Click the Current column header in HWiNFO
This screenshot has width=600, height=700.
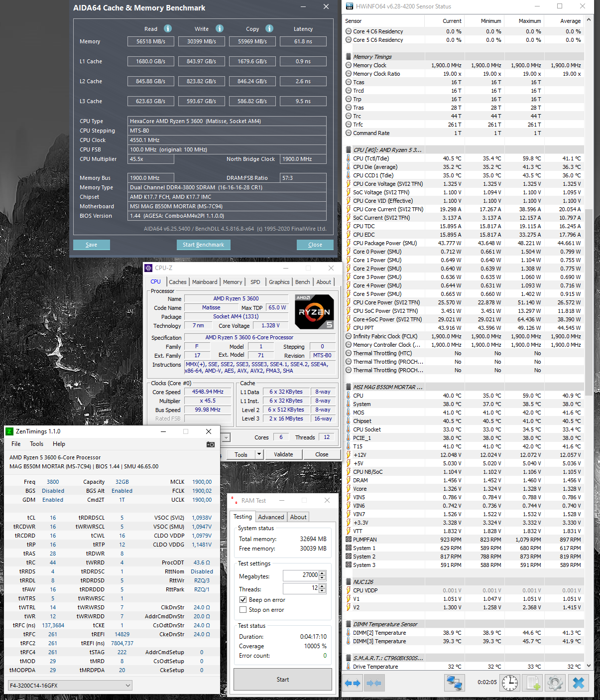[x=444, y=21]
